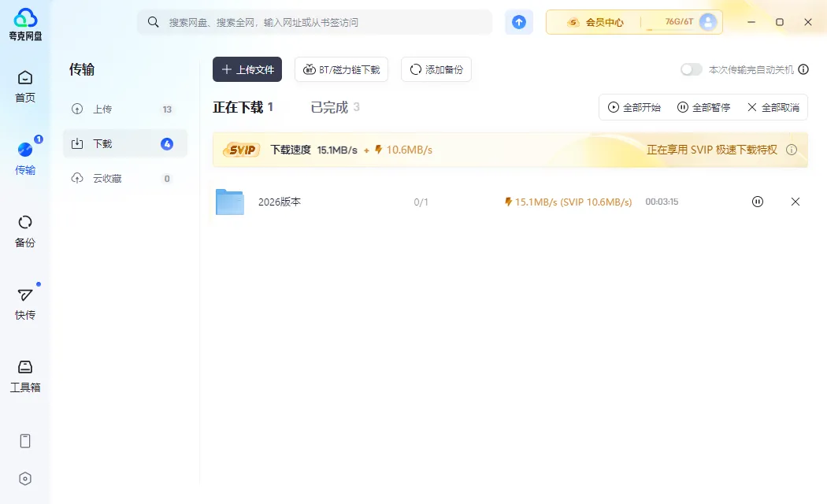Click 正在享用 SVIP 极速下载特权 text

pyautogui.click(x=712, y=150)
